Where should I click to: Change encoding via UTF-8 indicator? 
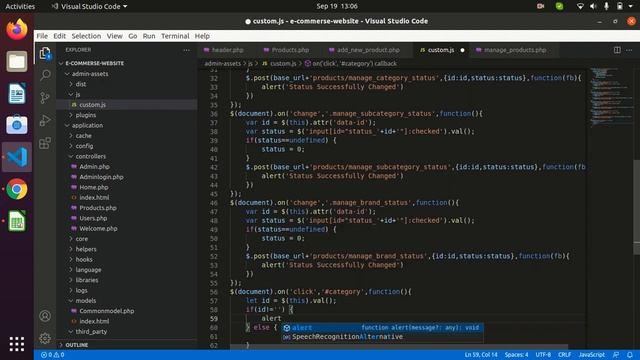543,355
